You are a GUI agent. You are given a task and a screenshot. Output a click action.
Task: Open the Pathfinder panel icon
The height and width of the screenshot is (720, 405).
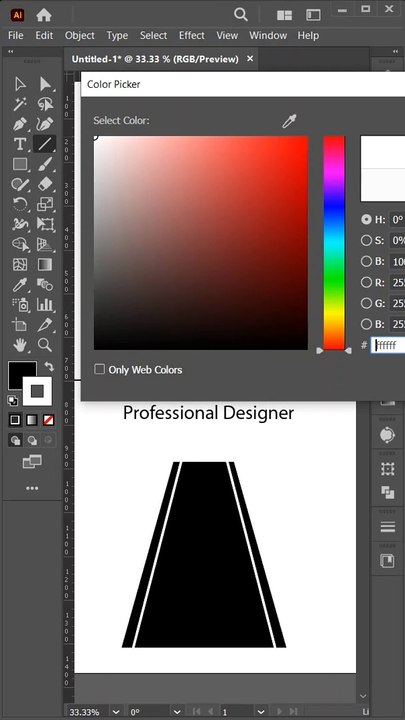pos(388,493)
